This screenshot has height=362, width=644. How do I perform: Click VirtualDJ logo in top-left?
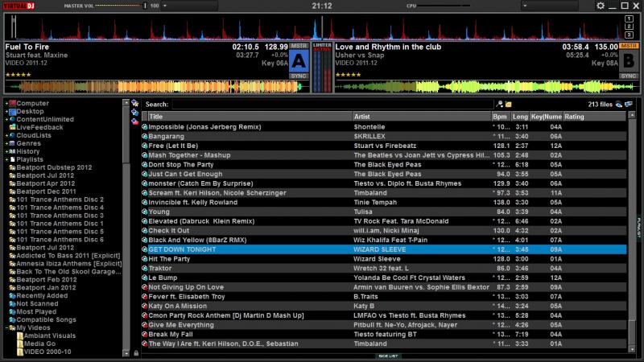click(x=19, y=6)
